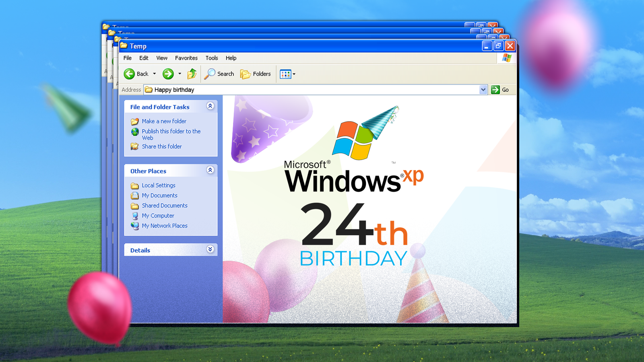Click the Windows logo icon in menu bar
Screen dimensions: 644x362
[506, 58]
